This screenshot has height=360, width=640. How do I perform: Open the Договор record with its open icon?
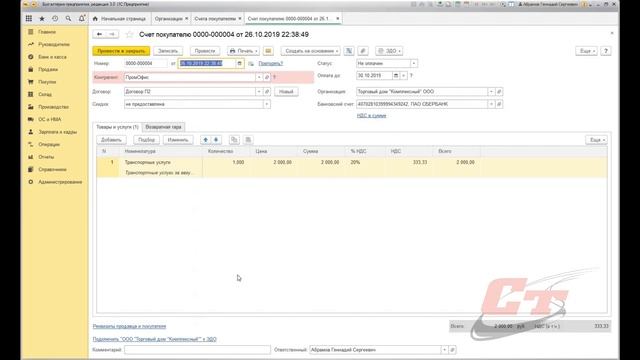click(267, 91)
